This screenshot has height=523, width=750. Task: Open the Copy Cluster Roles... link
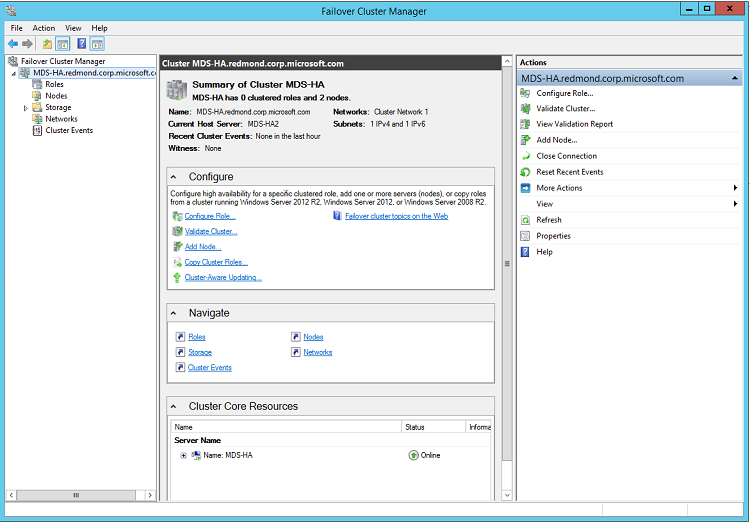point(216,262)
